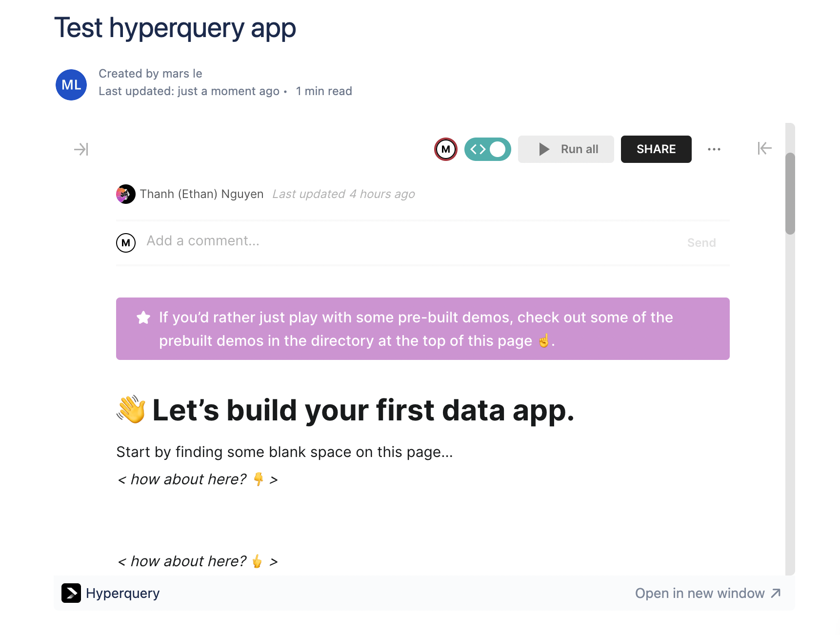Viewport: 840px width, 635px height.
Task: Click the code brackets icon on the teal toggle
Action: [479, 149]
